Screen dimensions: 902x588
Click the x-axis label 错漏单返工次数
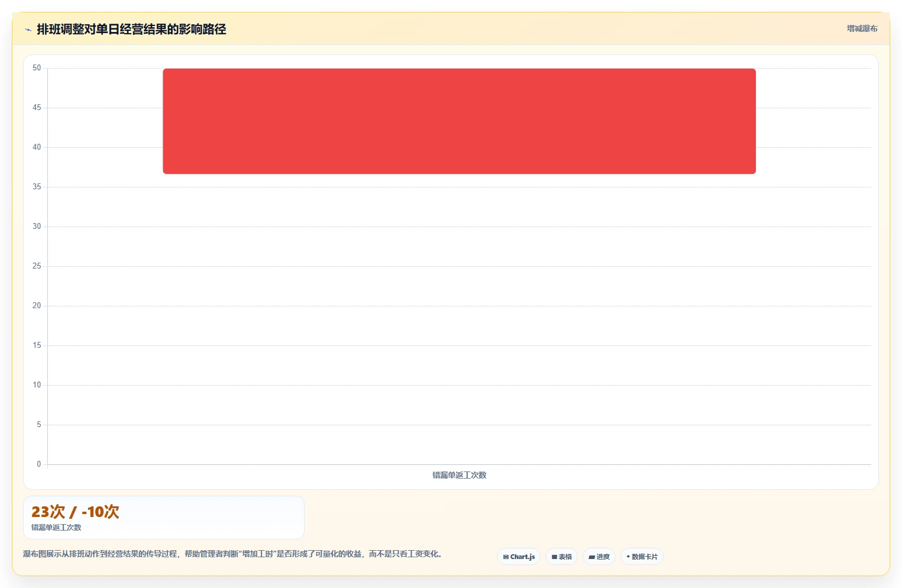coord(459,475)
